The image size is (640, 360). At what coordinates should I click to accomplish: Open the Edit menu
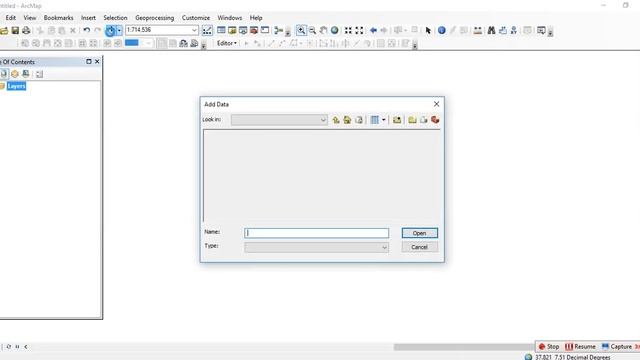click(11, 18)
